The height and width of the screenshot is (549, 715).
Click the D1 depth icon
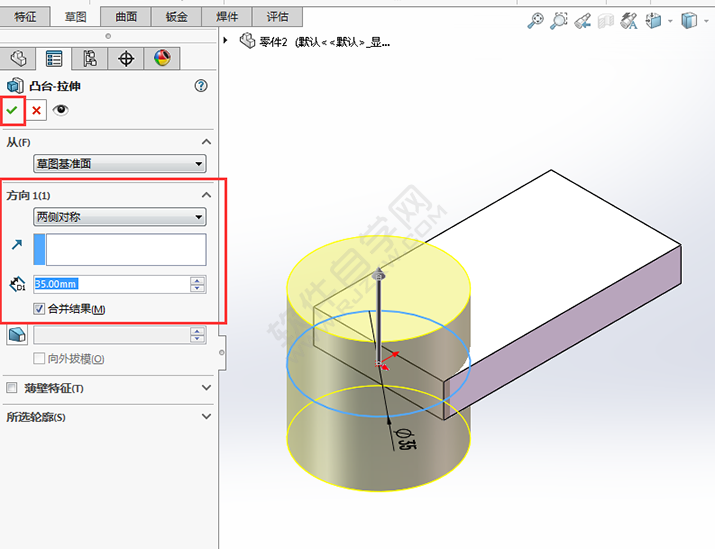(17, 284)
